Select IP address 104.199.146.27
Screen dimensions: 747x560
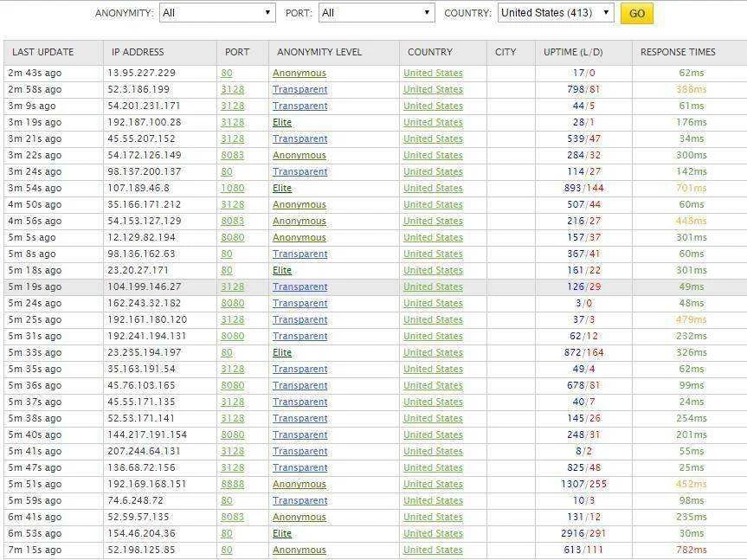(x=145, y=286)
